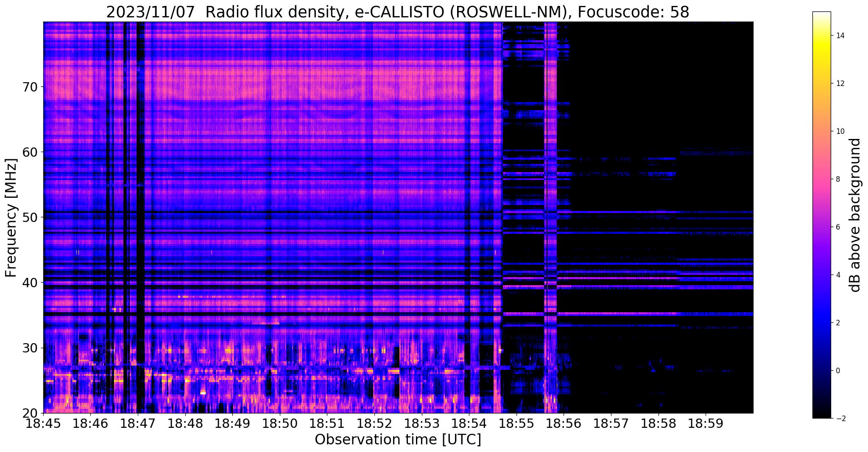Click the 70 MHz frequency tick label
The image size is (868, 452).
coord(29,87)
